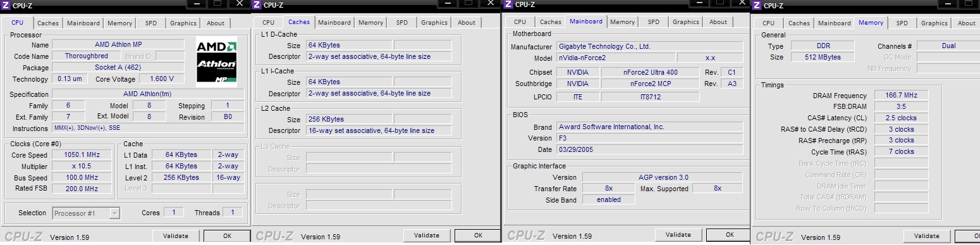The height and width of the screenshot is (245, 980).
Task: Click the MMX(+), 3DNow!(+), SSE instructions field
Action: tap(148, 128)
